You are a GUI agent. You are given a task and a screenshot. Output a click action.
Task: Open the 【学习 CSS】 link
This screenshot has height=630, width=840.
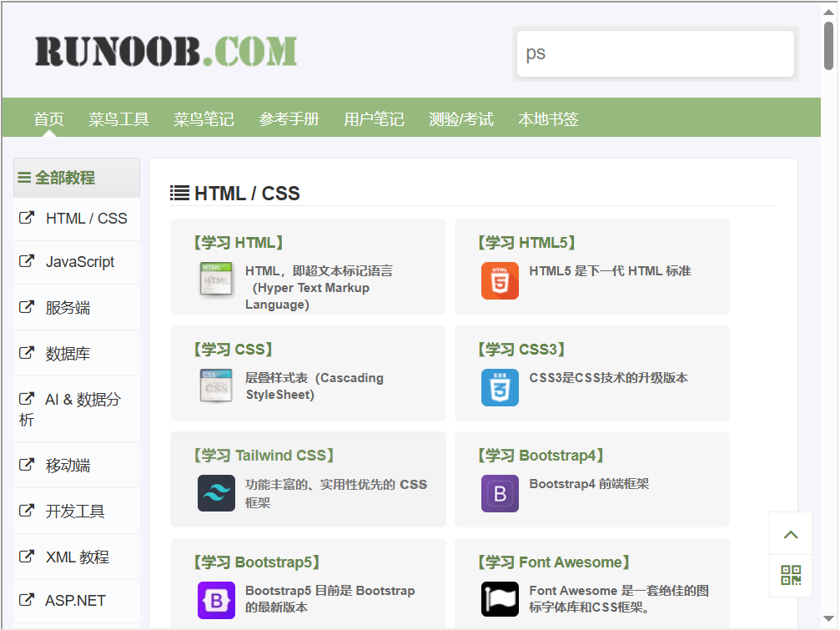(x=233, y=350)
